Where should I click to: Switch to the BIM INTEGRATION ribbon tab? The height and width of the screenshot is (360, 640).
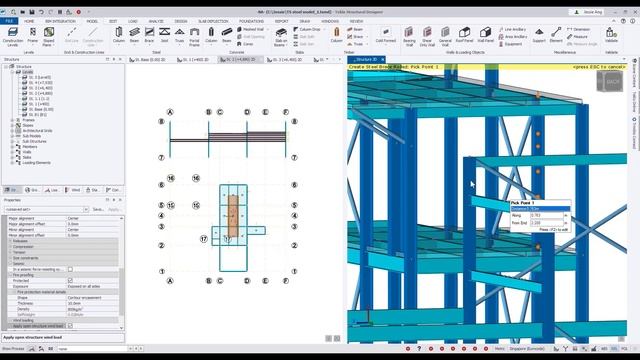(60, 21)
